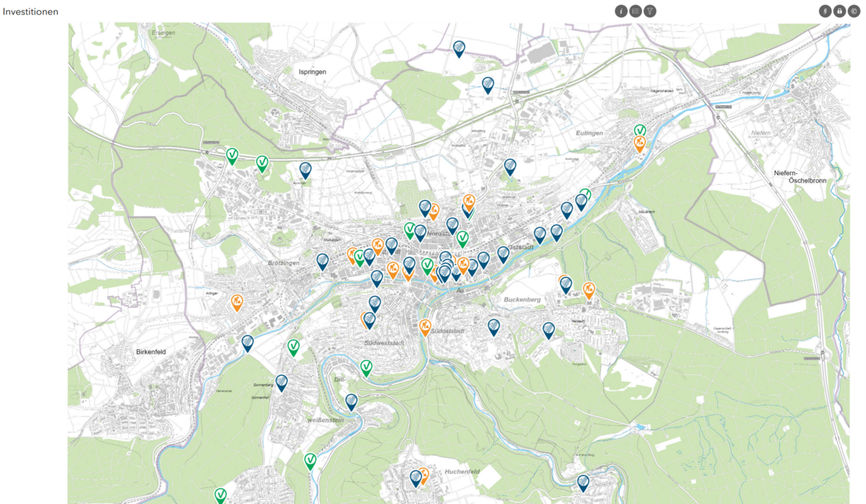Click orange construction marker at Südoststadt
Image resolution: width=866 pixels, height=504 pixels.
pos(425,327)
